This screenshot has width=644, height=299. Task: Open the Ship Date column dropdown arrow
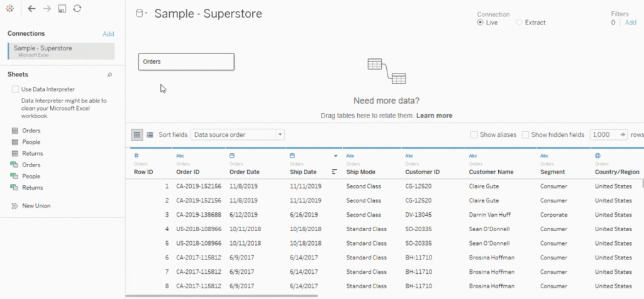[x=336, y=156]
